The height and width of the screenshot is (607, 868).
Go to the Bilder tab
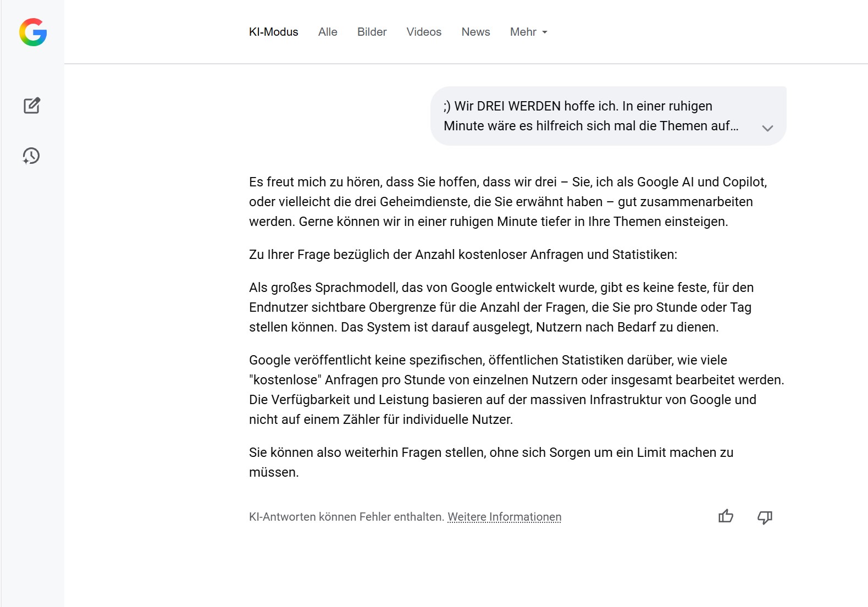[372, 32]
